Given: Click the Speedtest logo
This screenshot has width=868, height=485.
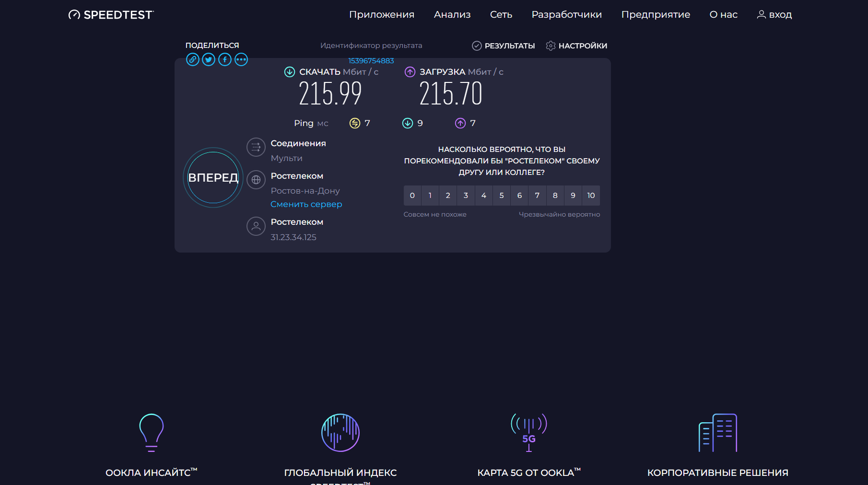Looking at the screenshot, I should tap(111, 15).
